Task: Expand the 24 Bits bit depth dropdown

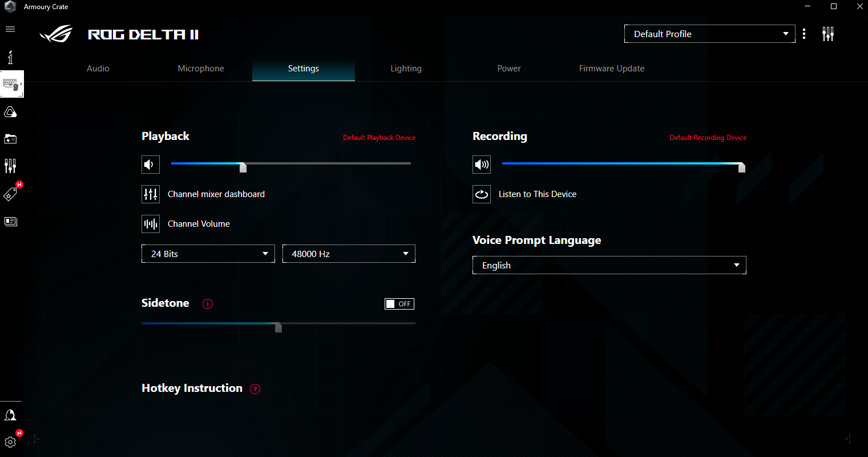Action: [208, 254]
